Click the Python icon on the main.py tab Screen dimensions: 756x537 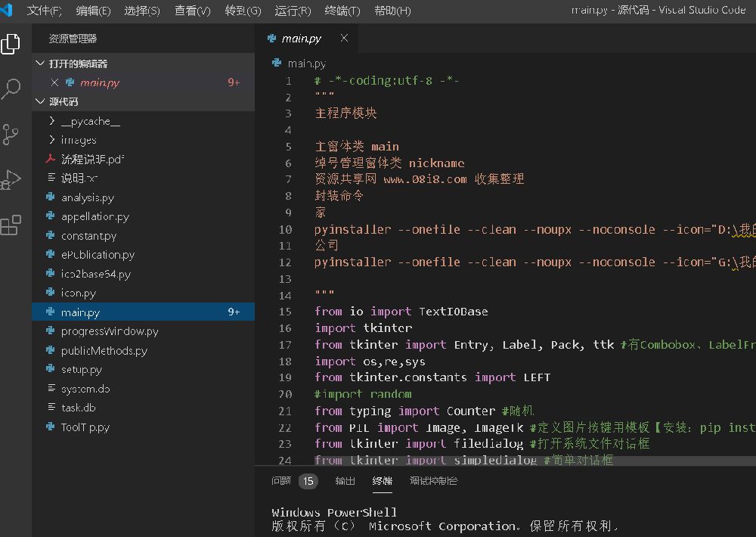(271, 37)
